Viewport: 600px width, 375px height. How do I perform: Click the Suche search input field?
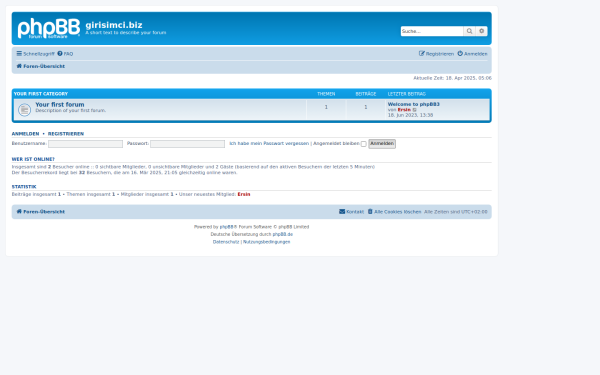(x=432, y=31)
